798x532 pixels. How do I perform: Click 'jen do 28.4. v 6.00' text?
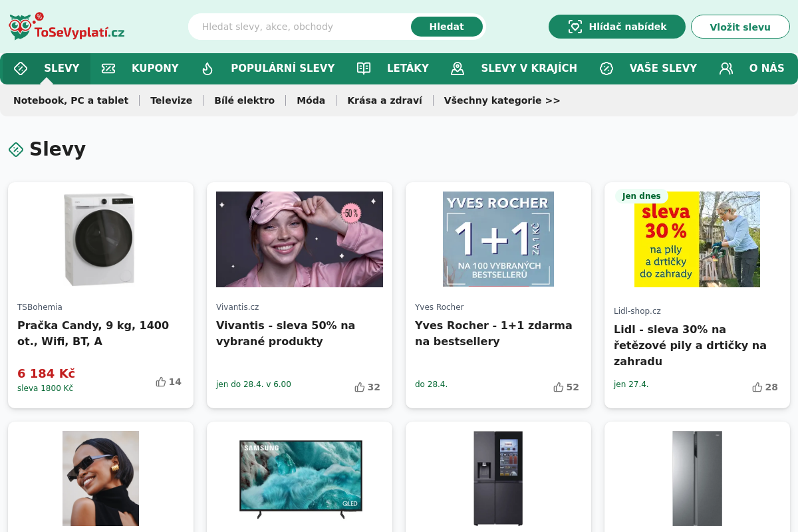click(x=253, y=384)
